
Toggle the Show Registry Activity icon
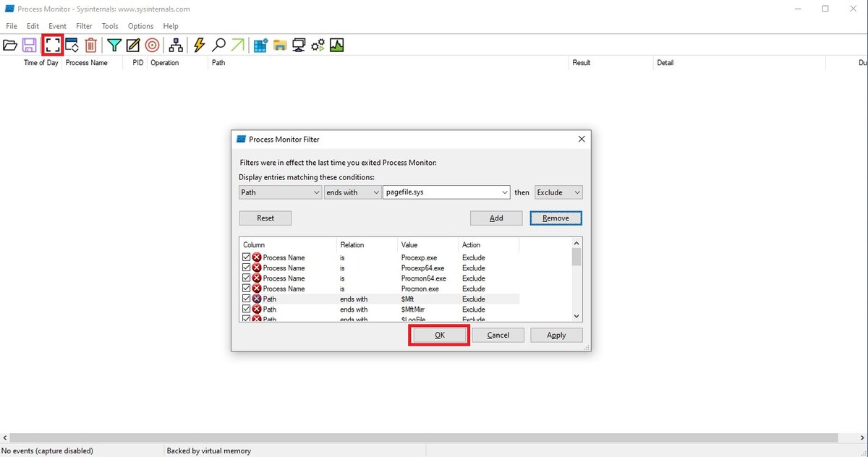pos(260,46)
